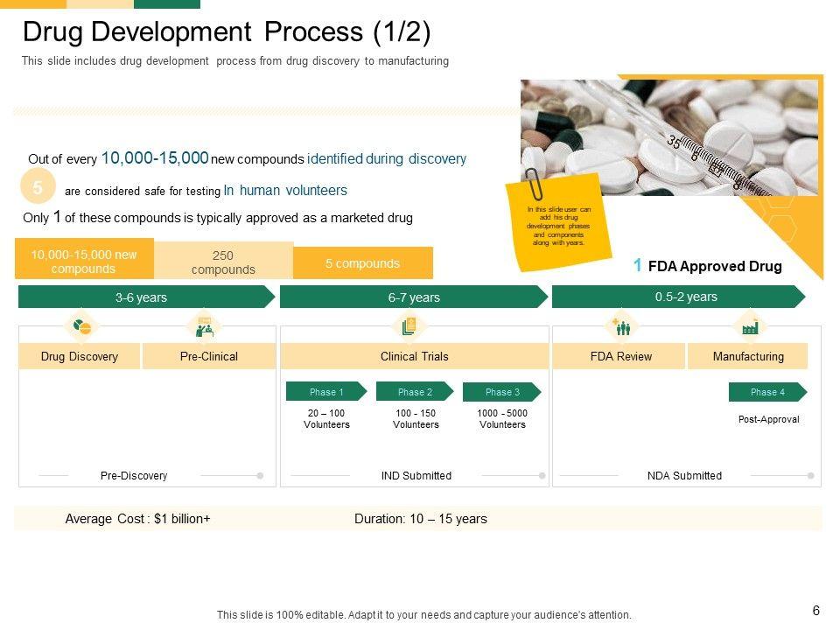
Task: Click the Average Cost $1 billion+ text
Action: pyautogui.click(x=137, y=519)
